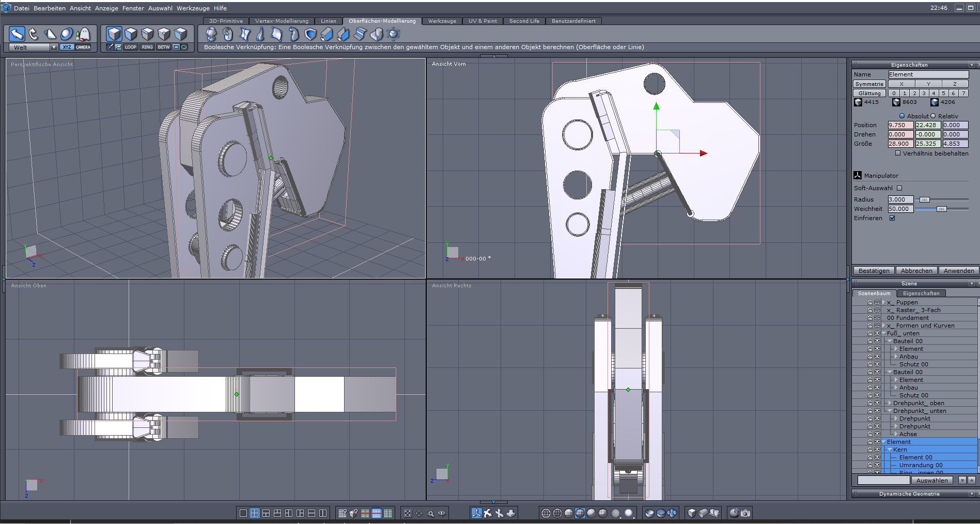980x524 pixels.
Task: Select the thickness shield tool icon
Action: tap(310, 34)
